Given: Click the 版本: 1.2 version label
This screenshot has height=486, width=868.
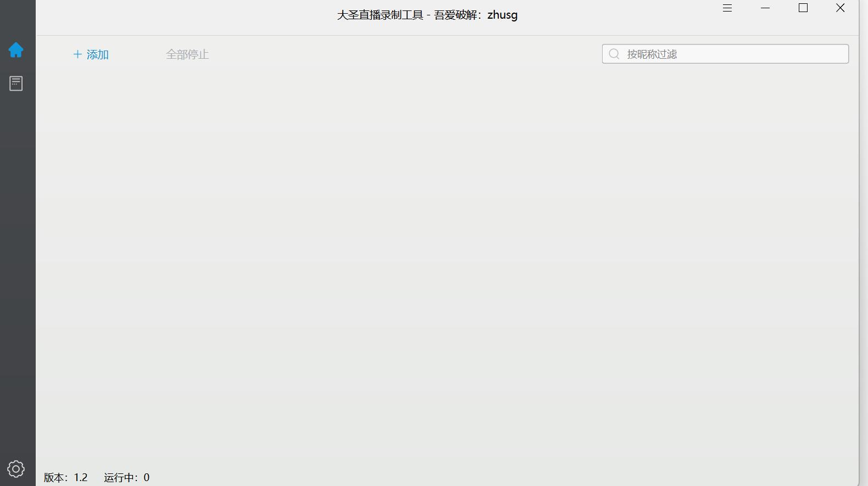Looking at the screenshot, I should [66, 477].
